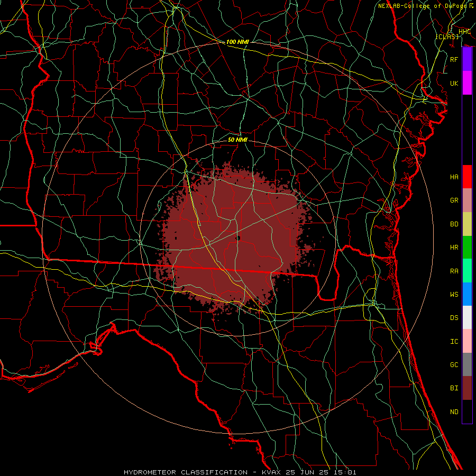Viewport: 476px width, 476px height.
Task: Click the RF legend label
Action: click(x=454, y=59)
